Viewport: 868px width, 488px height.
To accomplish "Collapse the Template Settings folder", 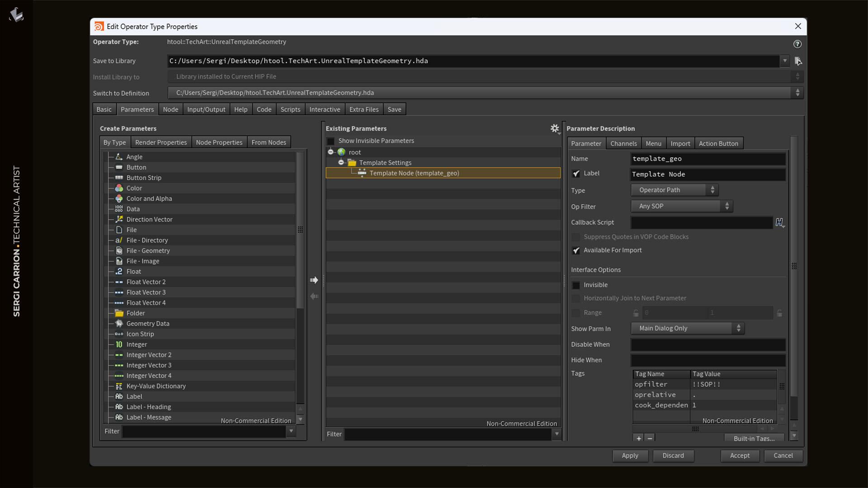I will [341, 163].
